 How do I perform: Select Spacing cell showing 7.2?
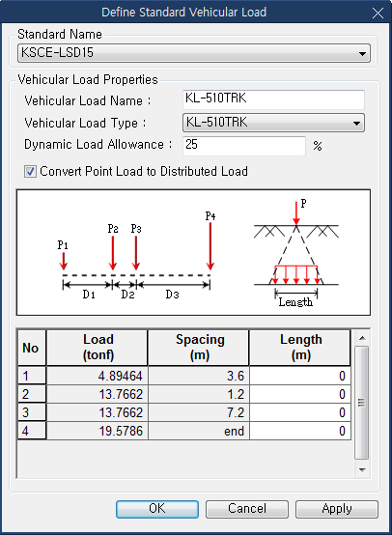click(199, 412)
